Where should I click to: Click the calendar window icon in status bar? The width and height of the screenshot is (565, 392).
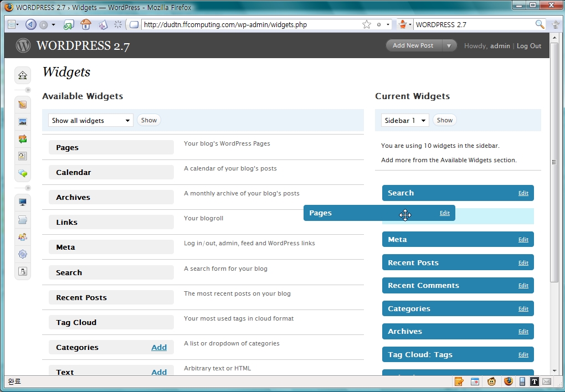click(x=475, y=381)
